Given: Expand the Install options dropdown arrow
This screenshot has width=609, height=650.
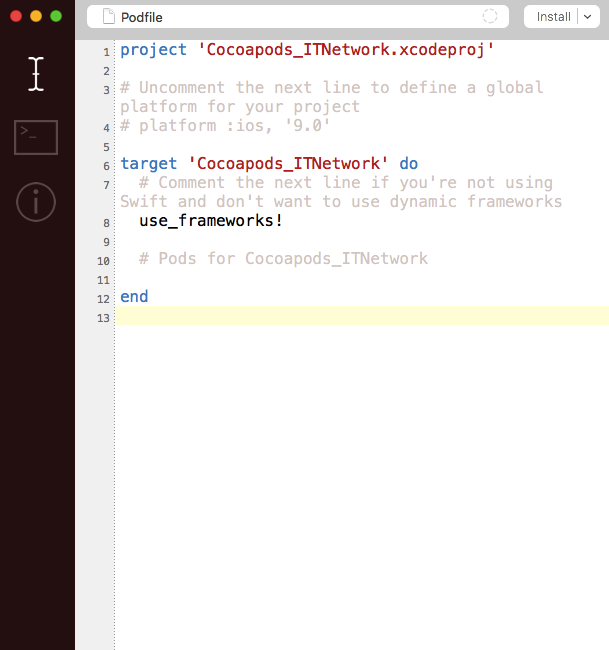Looking at the screenshot, I should [x=587, y=17].
